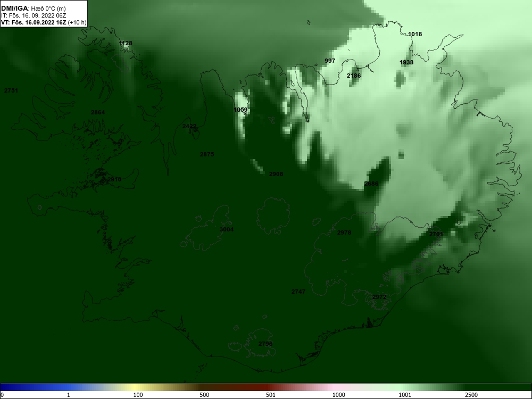The width and height of the screenshot is (532, 399).
Task: Select the 2686 value in the dark patch
Action: [371, 184]
